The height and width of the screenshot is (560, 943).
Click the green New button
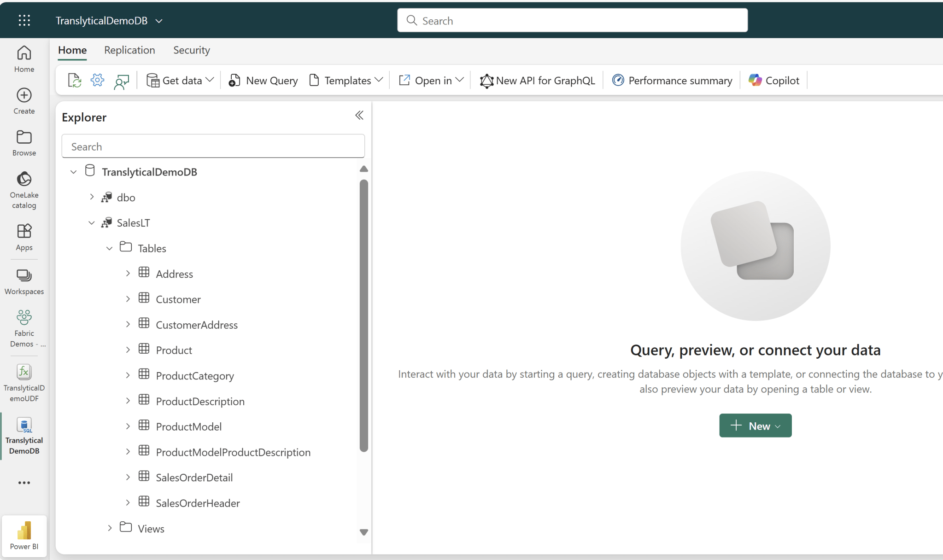[755, 425]
